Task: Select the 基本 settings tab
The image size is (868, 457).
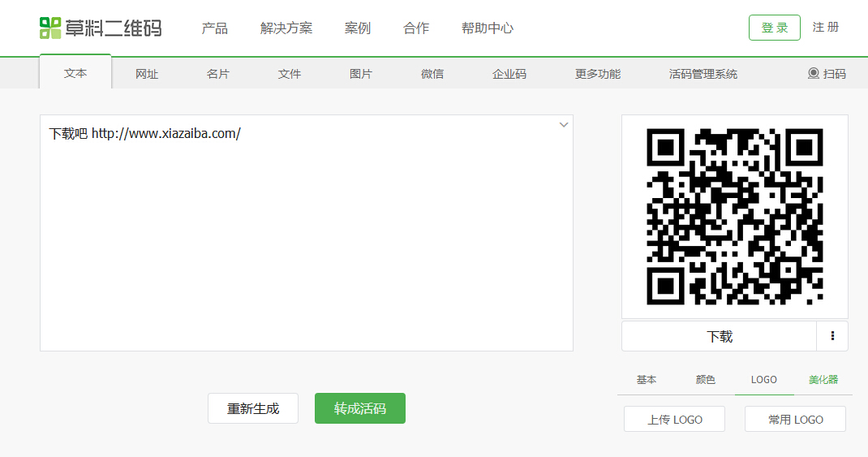Action: 647,380
